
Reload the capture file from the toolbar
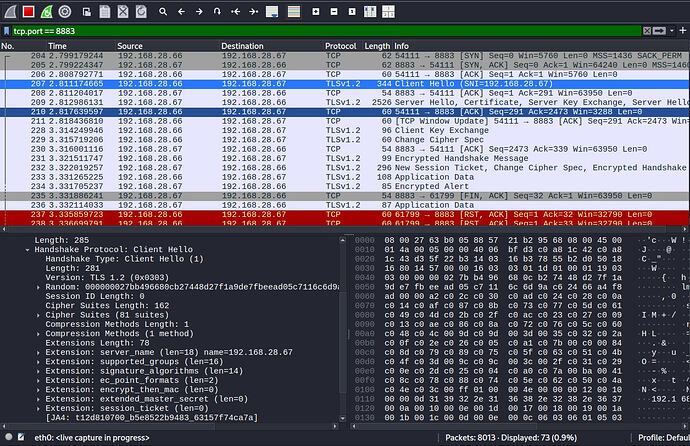click(141, 12)
